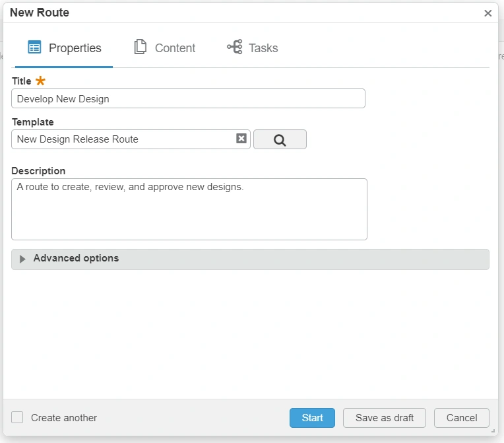504x443 pixels.
Task: Click the Content tab document icon
Action: [x=140, y=48]
